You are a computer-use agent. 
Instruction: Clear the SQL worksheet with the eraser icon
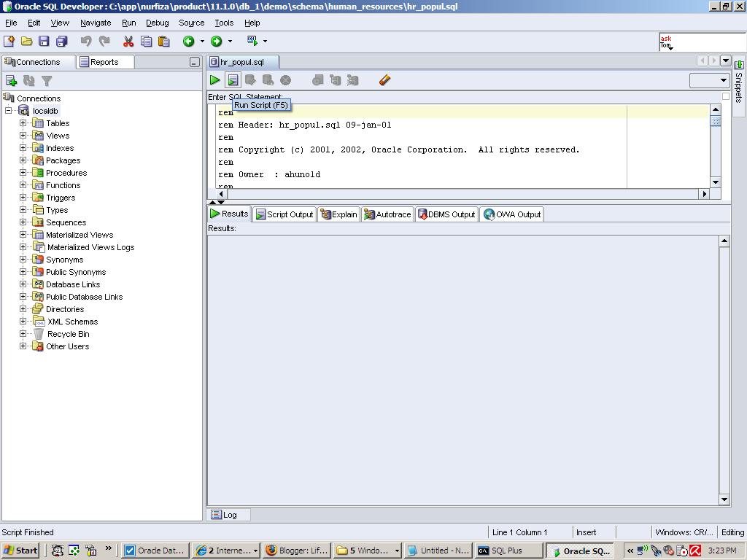[384, 80]
